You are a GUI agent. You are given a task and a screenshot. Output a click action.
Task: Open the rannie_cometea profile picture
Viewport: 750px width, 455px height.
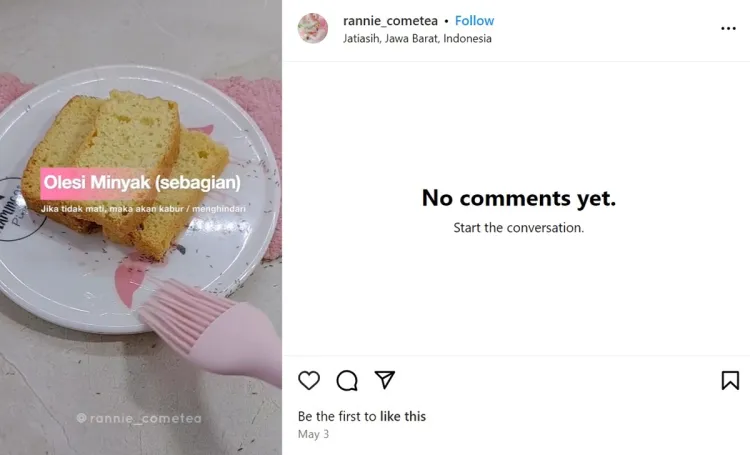pyautogui.click(x=313, y=29)
